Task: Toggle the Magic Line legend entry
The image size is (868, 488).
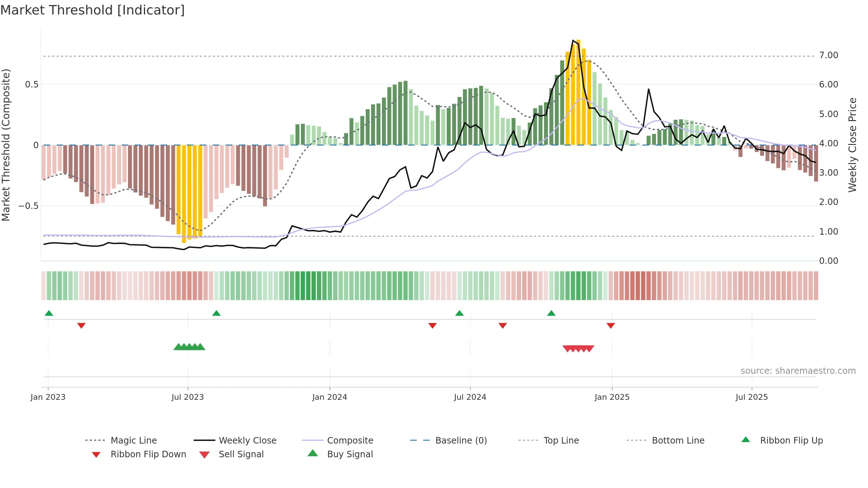Action: click(121, 440)
